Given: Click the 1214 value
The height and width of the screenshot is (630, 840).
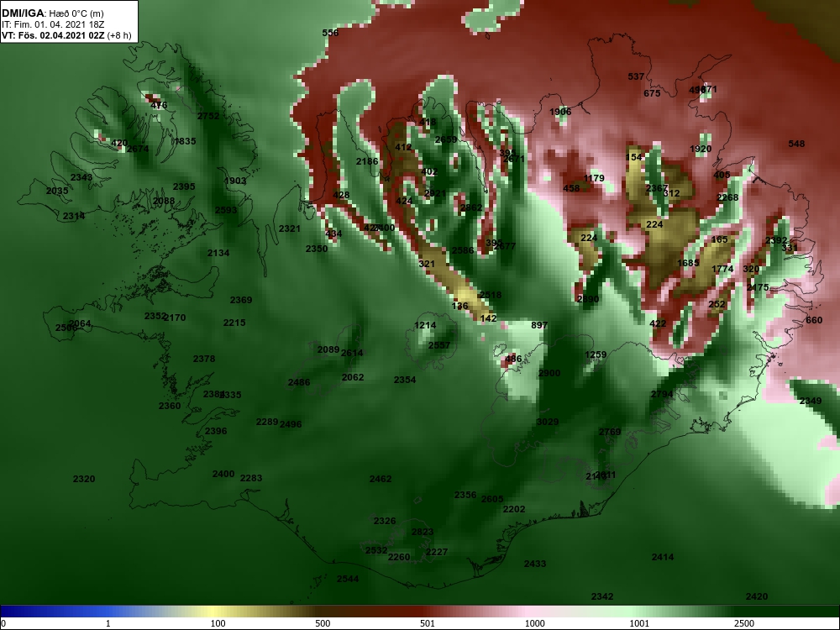Looking at the screenshot, I should 425,326.
